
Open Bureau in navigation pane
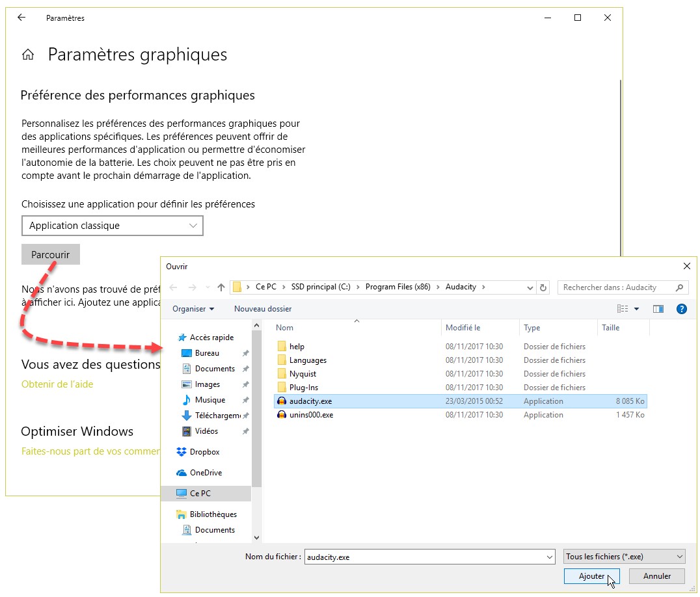(x=200, y=353)
